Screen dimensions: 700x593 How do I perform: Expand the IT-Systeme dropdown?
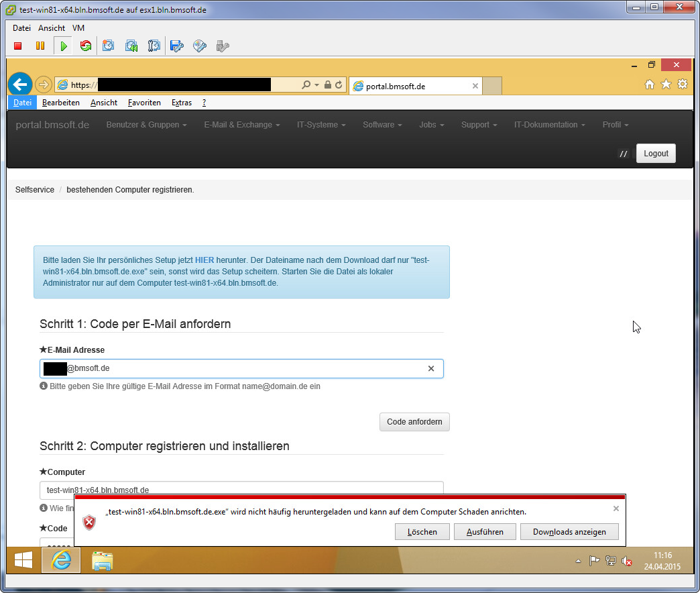coord(321,125)
